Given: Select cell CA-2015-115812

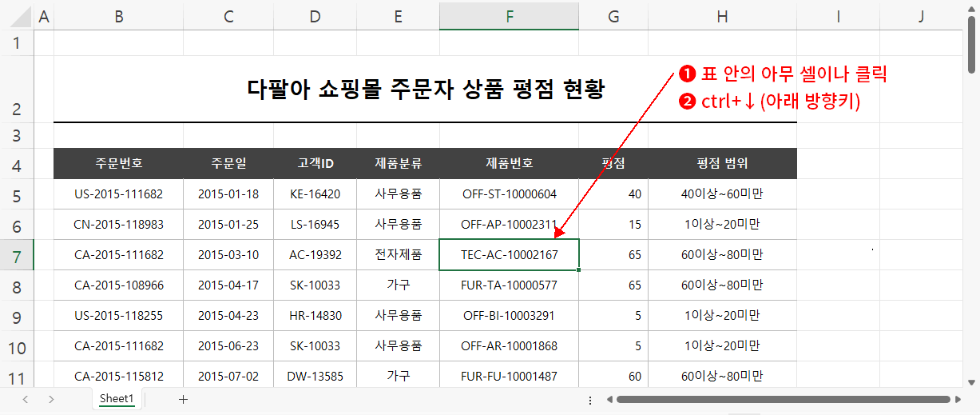Looking at the screenshot, I should click(x=118, y=376).
